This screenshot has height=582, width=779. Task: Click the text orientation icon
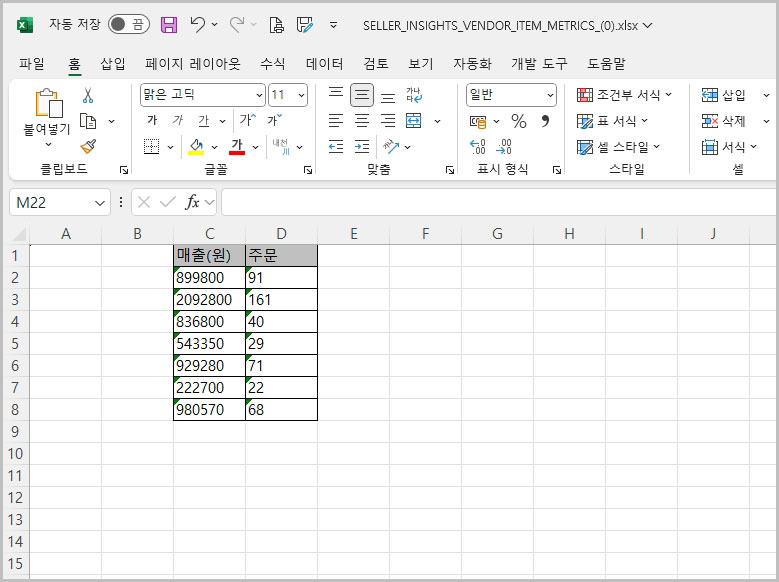pyautogui.click(x=391, y=147)
